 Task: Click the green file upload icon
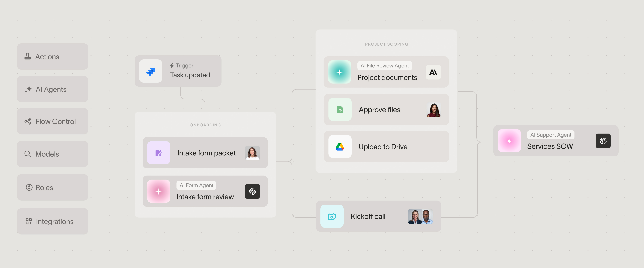(340, 109)
